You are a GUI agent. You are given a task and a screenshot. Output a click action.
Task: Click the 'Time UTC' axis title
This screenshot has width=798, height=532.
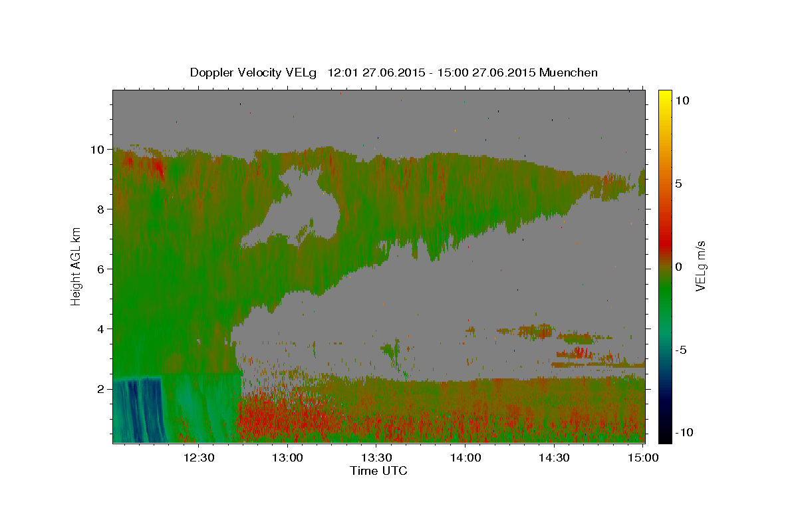(x=378, y=471)
